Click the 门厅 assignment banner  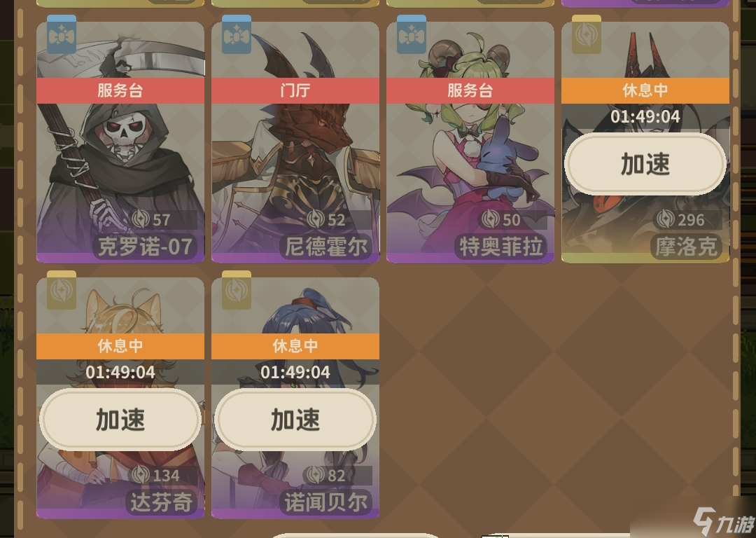(x=295, y=90)
